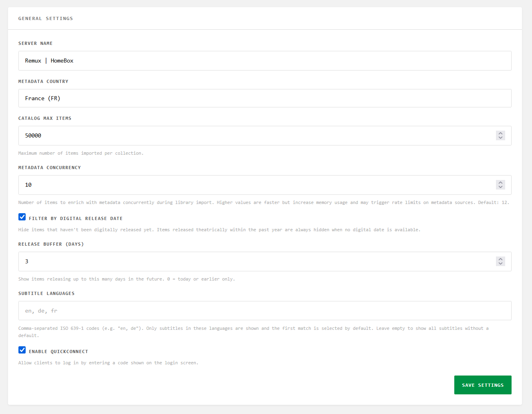
Task: Click up arrow for Metadata Concurrency
Action: click(x=500, y=183)
